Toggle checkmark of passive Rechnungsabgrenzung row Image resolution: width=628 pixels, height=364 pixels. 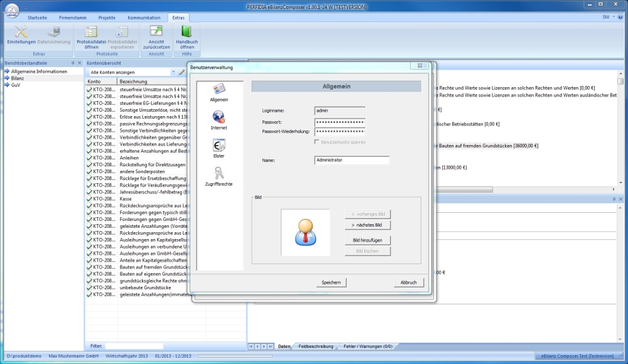pyautogui.click(x=89, y=124)
